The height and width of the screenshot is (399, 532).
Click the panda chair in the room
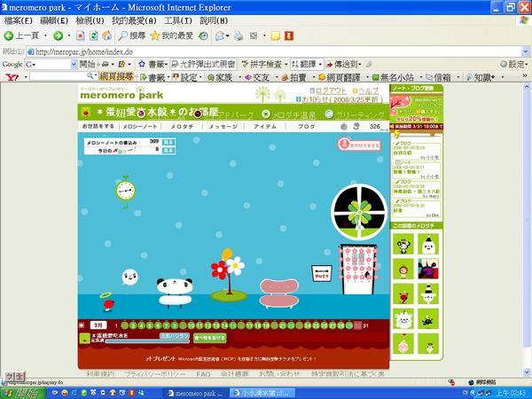(175, 293)
